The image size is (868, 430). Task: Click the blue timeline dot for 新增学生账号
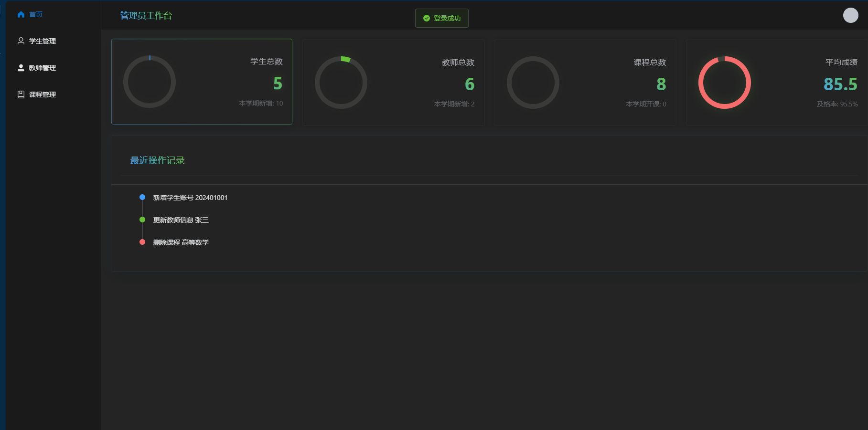[142, 197]
